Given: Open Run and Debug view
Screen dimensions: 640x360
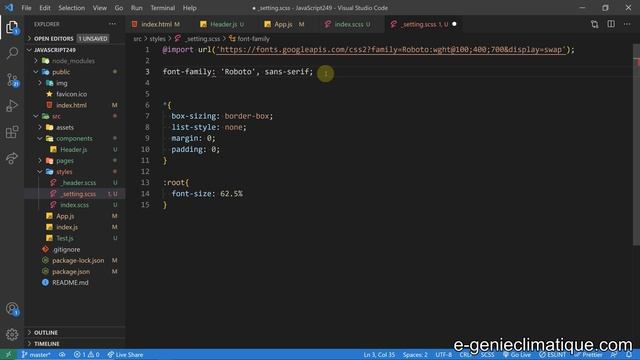Looking at the screenshot, I should coord(12,105).
